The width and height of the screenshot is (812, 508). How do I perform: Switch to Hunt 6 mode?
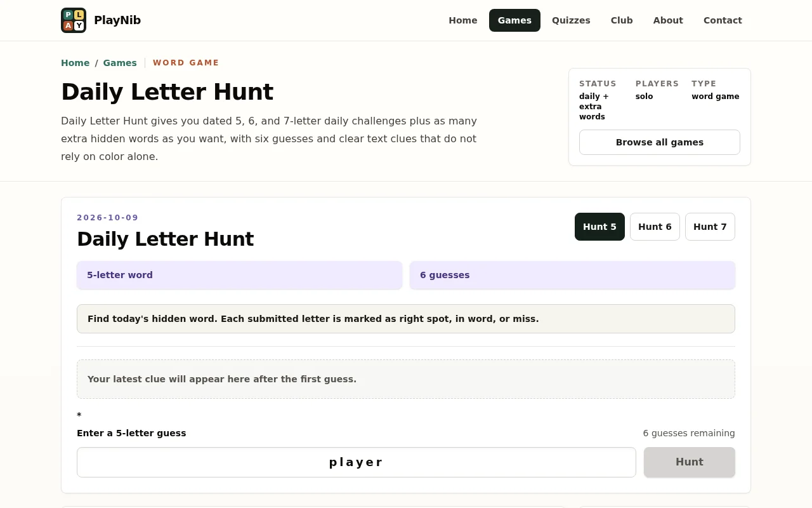pyautogui.click(x=655, y=227)
